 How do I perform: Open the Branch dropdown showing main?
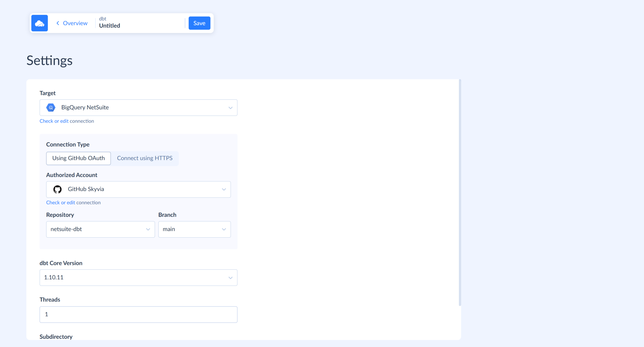tap(194, 229)
